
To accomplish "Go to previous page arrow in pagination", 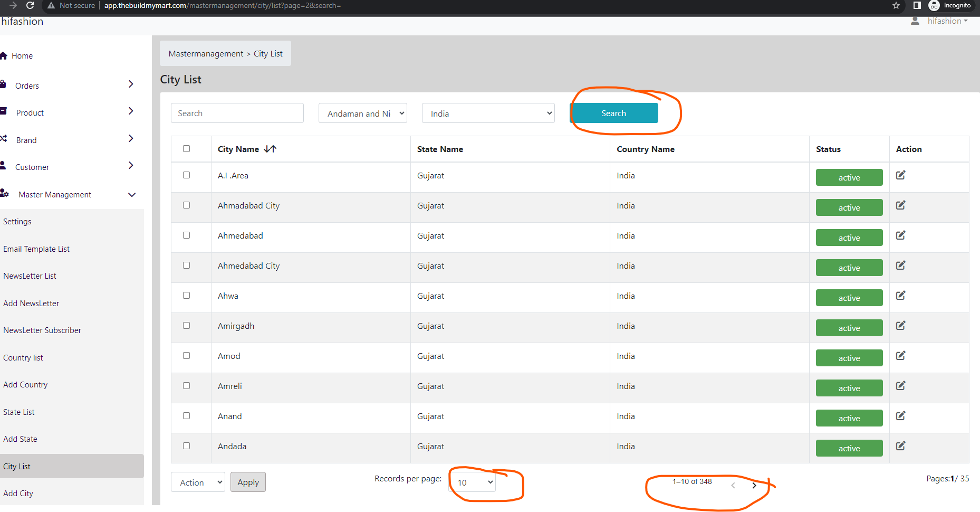I will [x=733, y=485].
